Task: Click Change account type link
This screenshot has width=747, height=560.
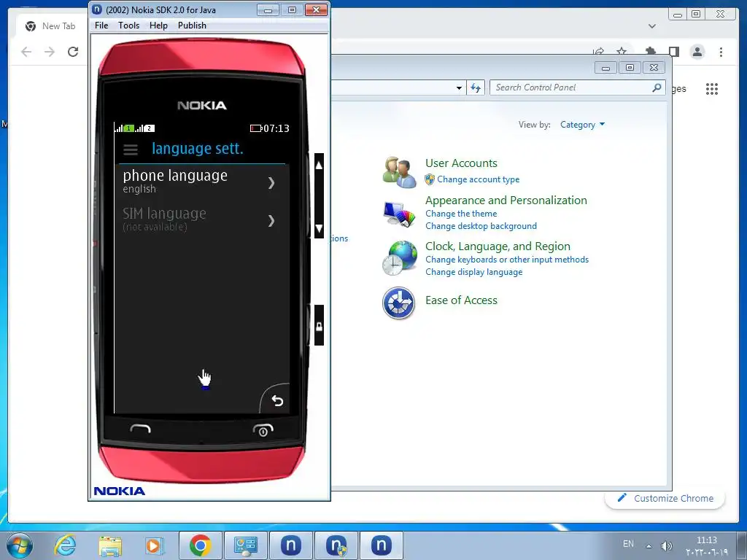Action: 478,179
